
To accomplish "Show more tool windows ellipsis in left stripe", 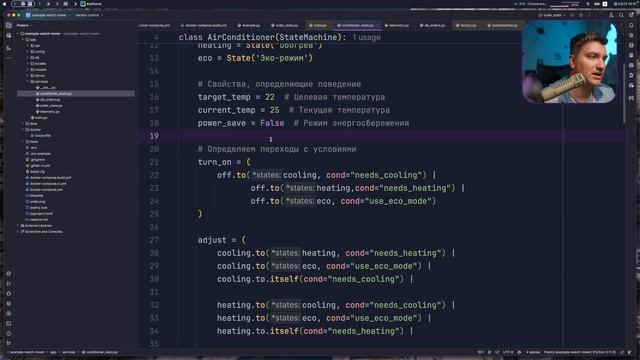I will click(x=9, y=58).
